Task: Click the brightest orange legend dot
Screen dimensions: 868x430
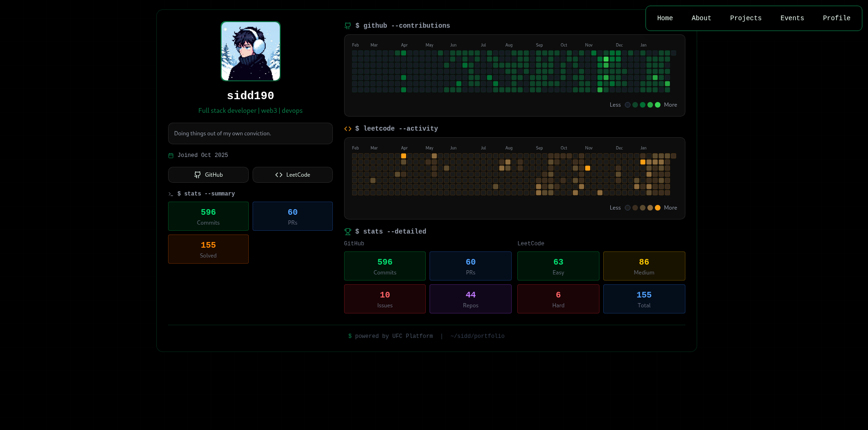Action: tap(658, 208)
